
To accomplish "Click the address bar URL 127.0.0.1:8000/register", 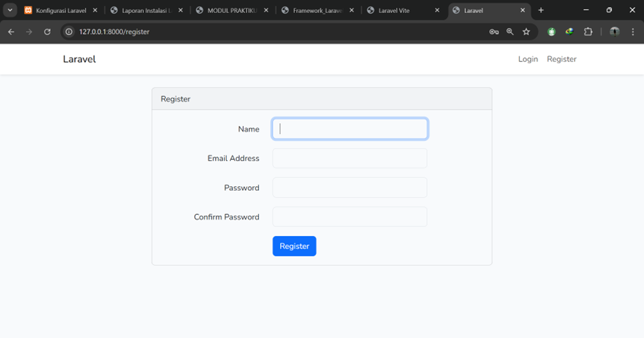I will tap(114, 31).
